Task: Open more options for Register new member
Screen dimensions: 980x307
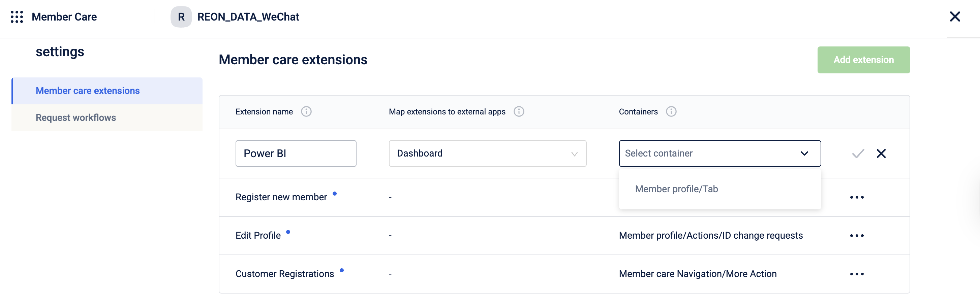Action: [857, 198]
